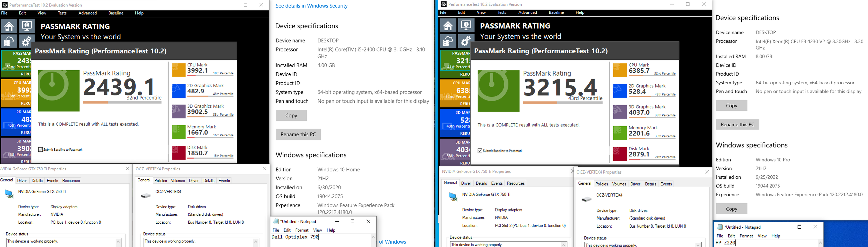Toggle Submit Baseline to Passmark checkbox under 2439.1 rating
868x247 pixels.
pos(40,149)
